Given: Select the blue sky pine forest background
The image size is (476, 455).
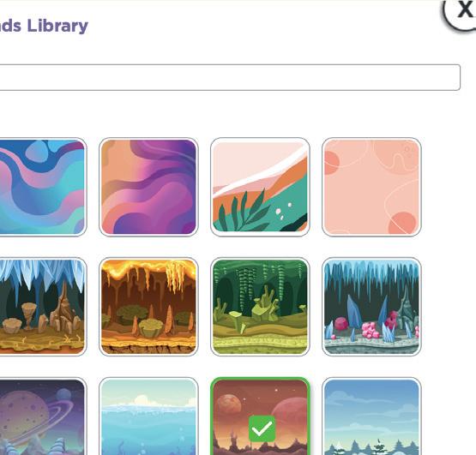Looking at the screenshot, I should (x=371, y=416).
